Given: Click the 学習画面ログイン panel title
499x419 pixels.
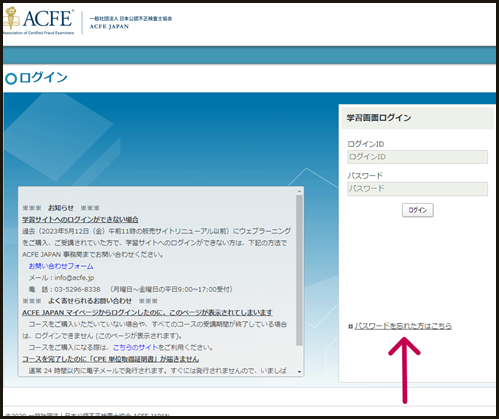Looking at the screenshot, I should (x=379, y=118).
